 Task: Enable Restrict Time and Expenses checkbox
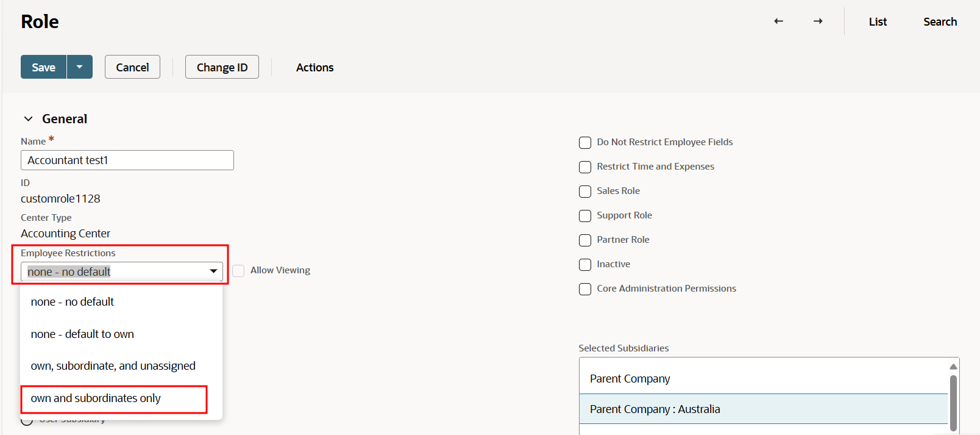click(x=585, y=167)
